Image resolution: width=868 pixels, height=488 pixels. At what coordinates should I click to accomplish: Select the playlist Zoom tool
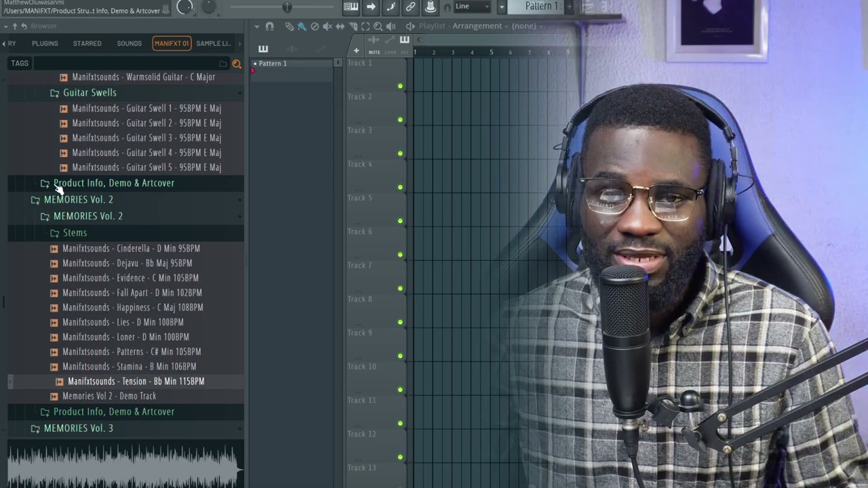pos(378,26)
